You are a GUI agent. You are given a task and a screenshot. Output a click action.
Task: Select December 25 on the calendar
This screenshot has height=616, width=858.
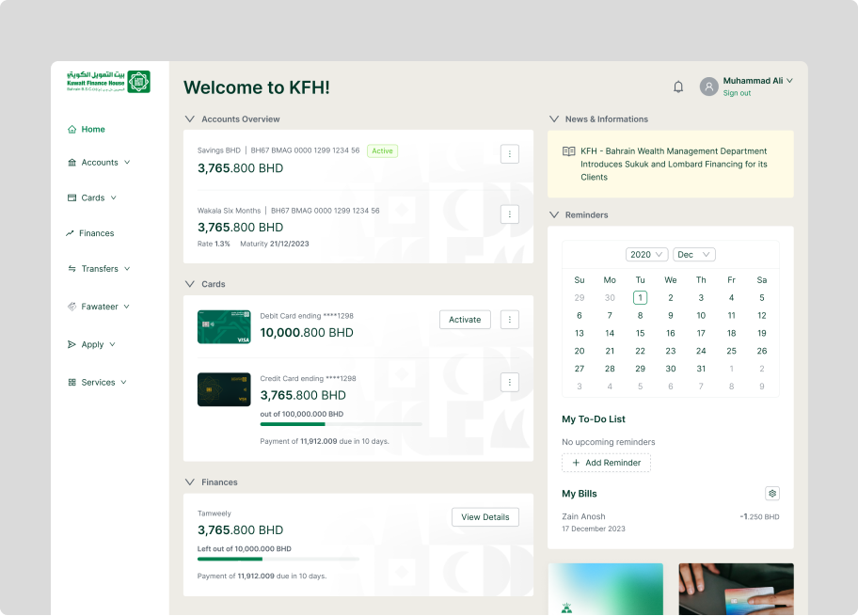[731, 351]
